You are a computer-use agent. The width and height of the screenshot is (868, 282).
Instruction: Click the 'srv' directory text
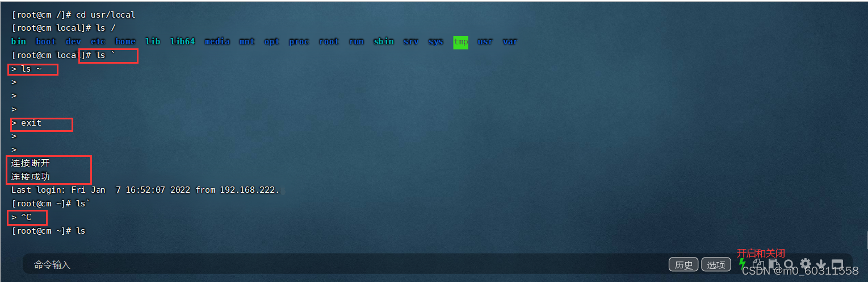411,42
